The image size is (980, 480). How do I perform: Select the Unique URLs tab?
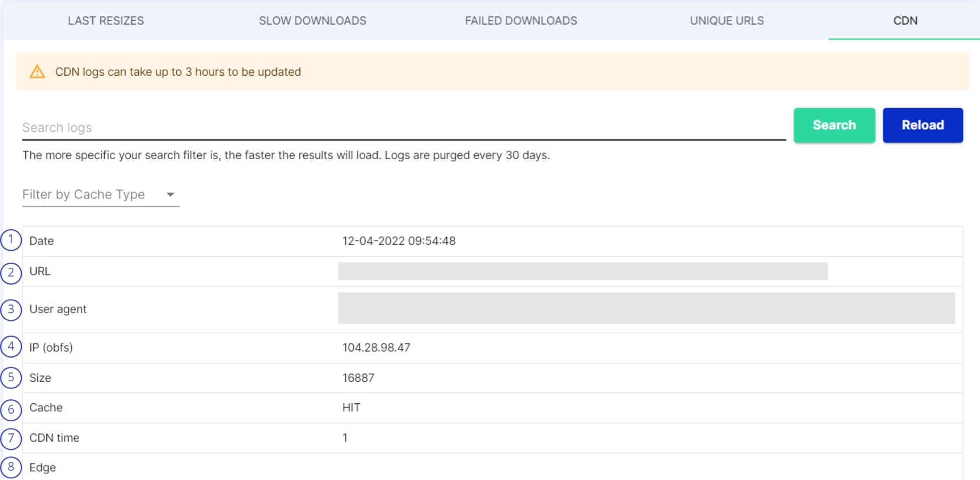coord(727,21)
